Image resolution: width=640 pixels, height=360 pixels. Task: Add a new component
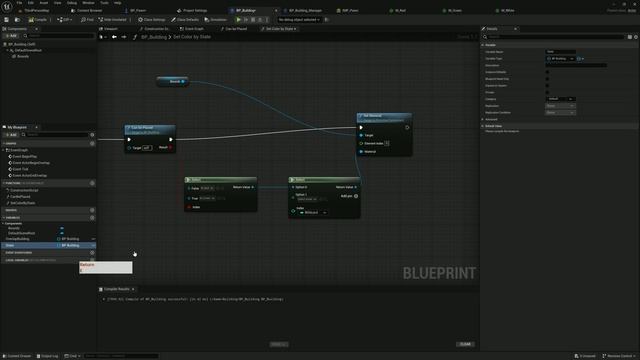tap(11, 36)
